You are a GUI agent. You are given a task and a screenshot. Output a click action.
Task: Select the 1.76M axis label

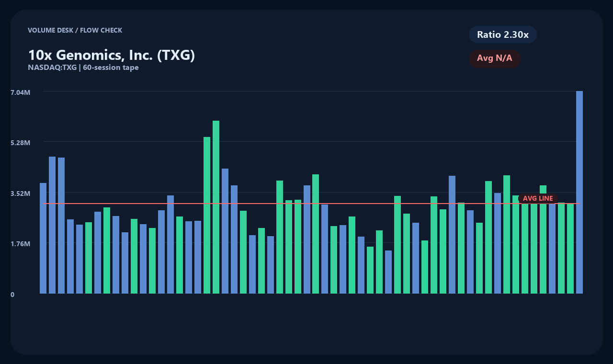(x=21, y=244)
